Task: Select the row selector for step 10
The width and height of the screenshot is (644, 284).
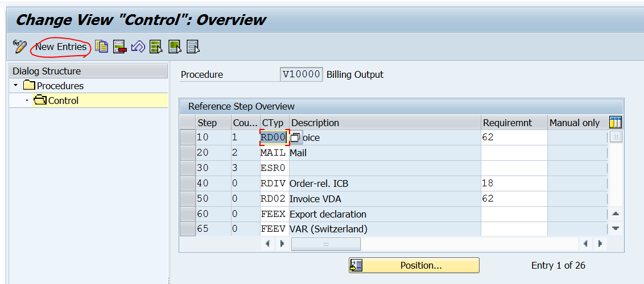Action: [x=188, y=137]
